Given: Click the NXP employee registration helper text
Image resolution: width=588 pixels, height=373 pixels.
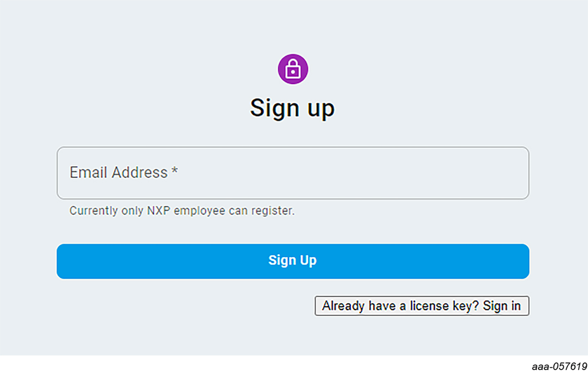Looking at the screenshot, I should coord(182,211).
